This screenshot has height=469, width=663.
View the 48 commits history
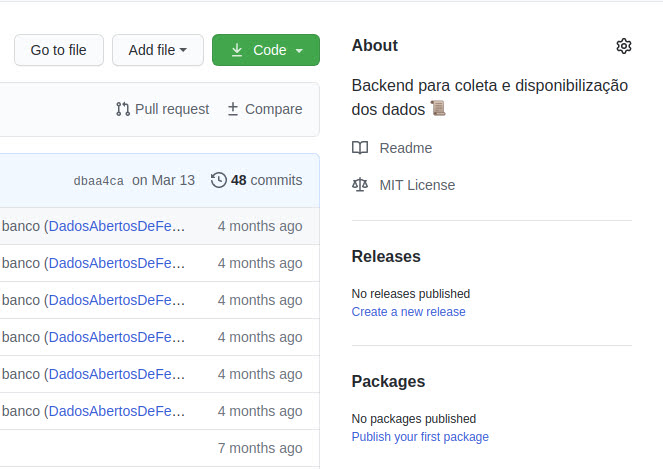(x=266, y=180)
